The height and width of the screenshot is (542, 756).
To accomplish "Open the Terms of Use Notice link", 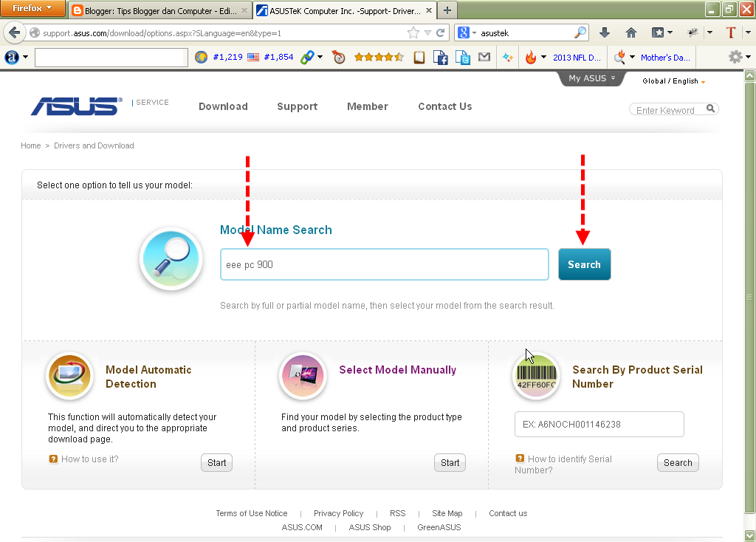I will pyautogui.click(x=252, y=513).
